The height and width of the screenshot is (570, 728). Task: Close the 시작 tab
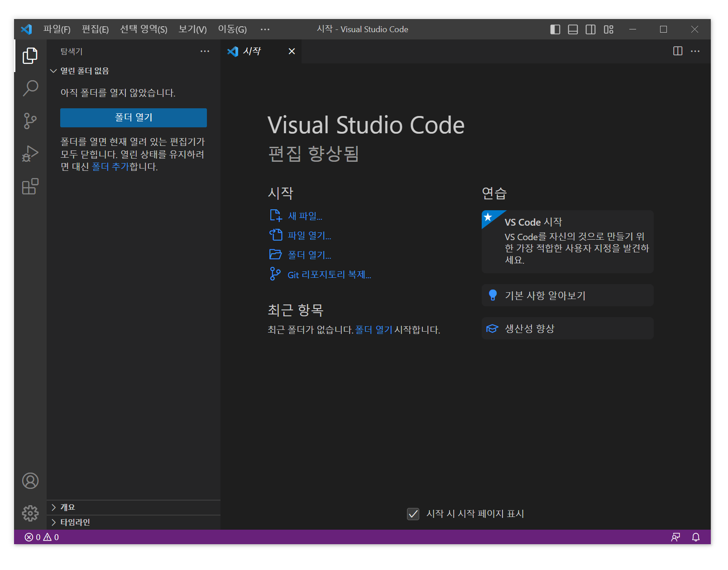point(292,51)
